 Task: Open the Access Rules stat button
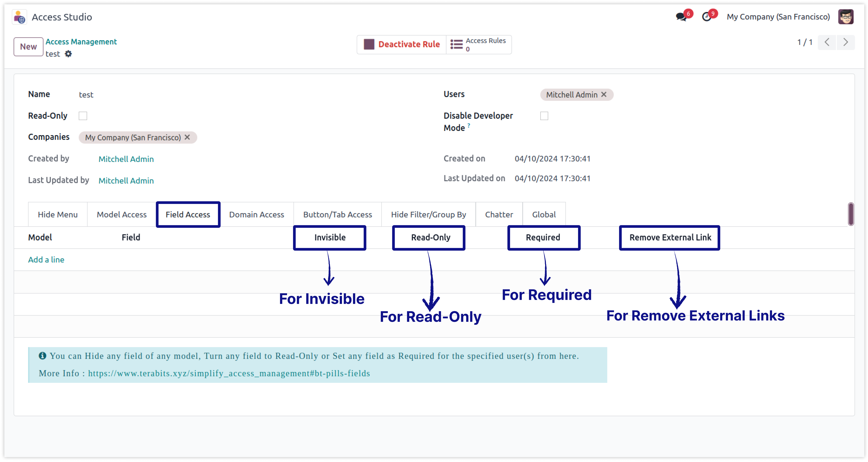(479, 45)
